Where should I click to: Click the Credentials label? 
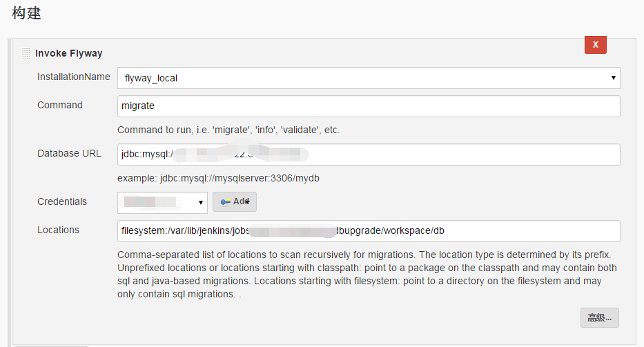tap(62, 201)
